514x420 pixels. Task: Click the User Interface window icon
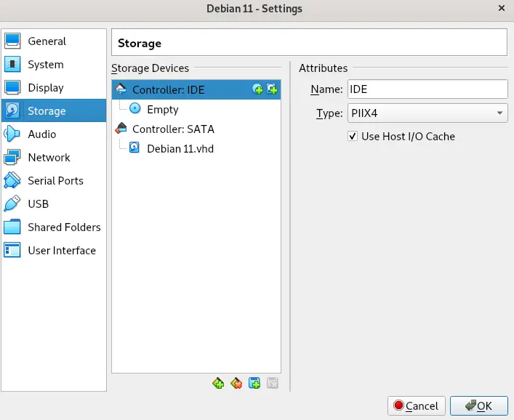[x=12, y=250]
